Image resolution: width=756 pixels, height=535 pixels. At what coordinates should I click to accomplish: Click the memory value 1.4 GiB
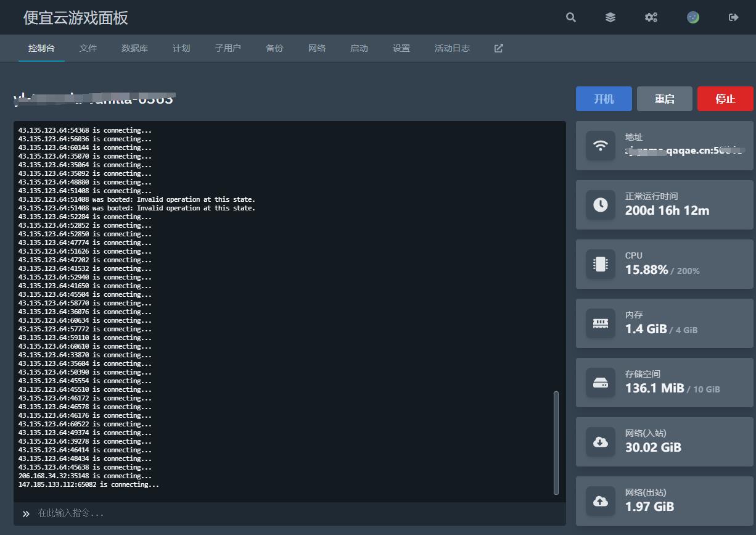click(x=646, y=329)
